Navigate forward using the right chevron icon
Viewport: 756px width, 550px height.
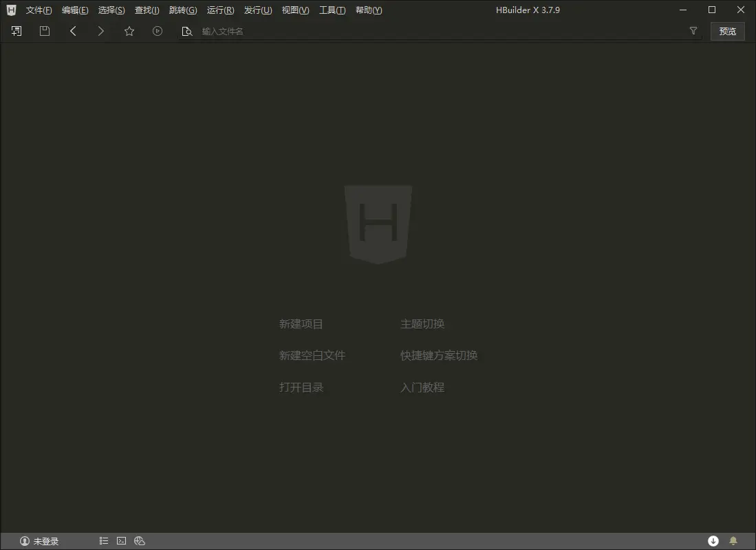(x=100, y=30)
